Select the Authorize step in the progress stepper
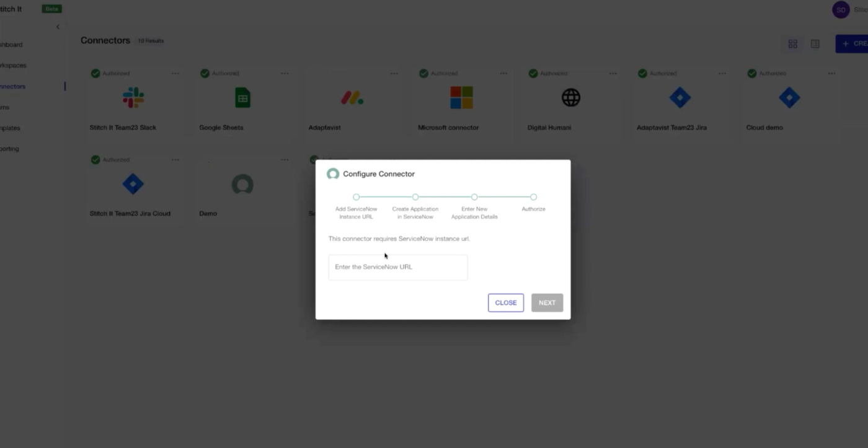The image size is (868, 448). point(533,196)
